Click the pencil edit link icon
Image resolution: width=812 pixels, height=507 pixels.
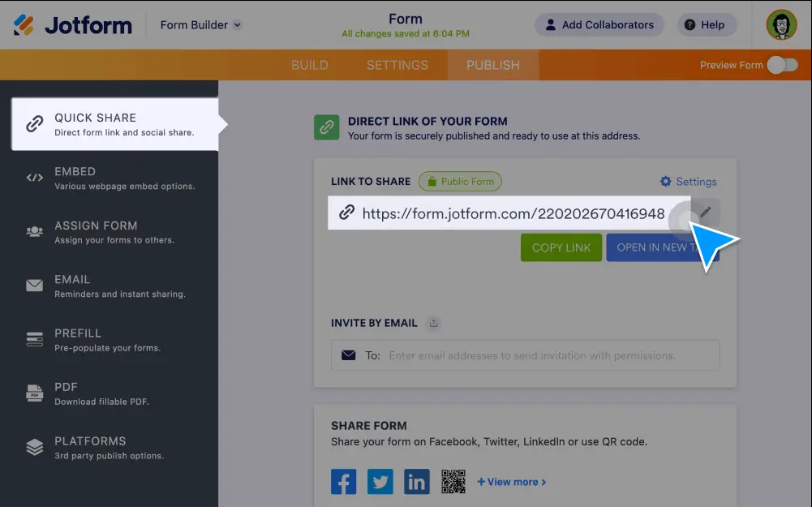click(705, 213)
